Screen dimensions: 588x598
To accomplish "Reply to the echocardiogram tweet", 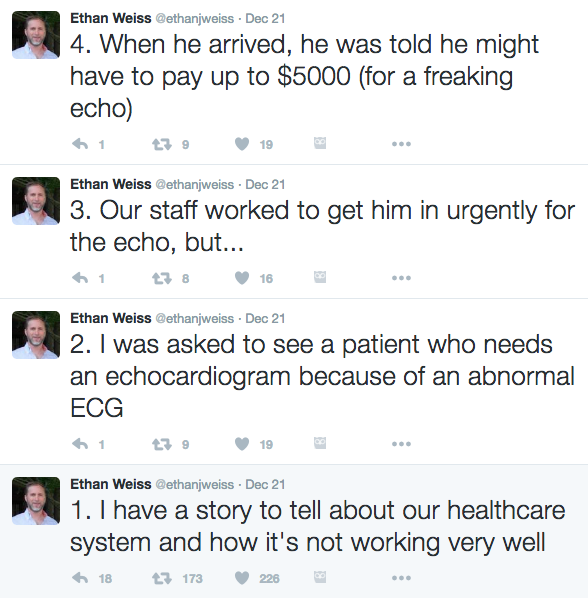I will (x=80, y=444).
